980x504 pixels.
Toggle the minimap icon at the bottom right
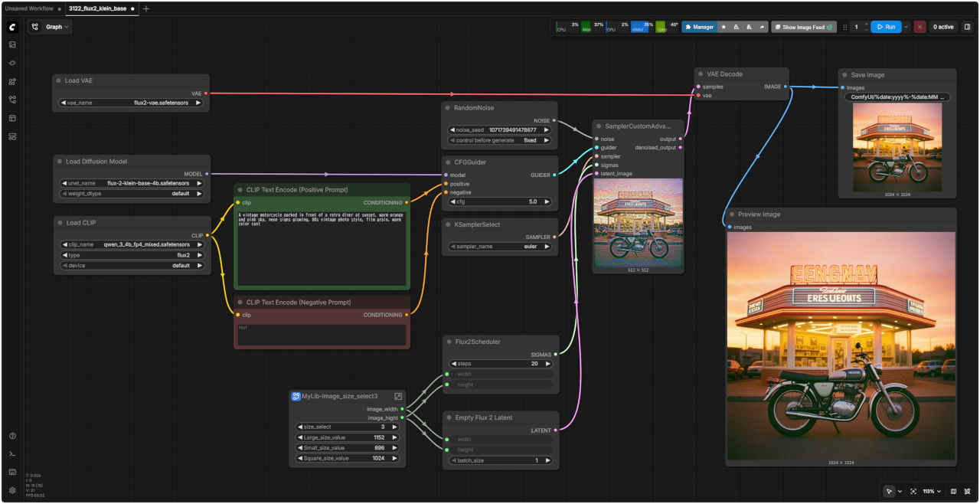[953, 491]
